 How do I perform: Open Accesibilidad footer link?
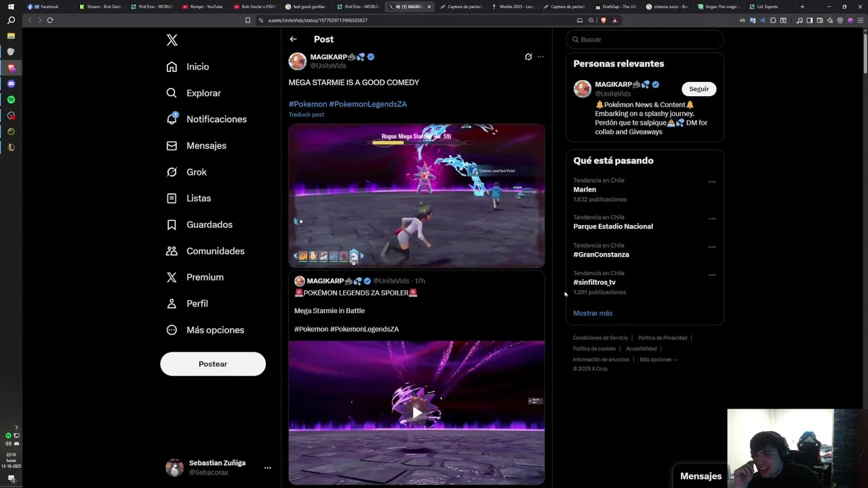pyautogui.click(x=642, y=348)
